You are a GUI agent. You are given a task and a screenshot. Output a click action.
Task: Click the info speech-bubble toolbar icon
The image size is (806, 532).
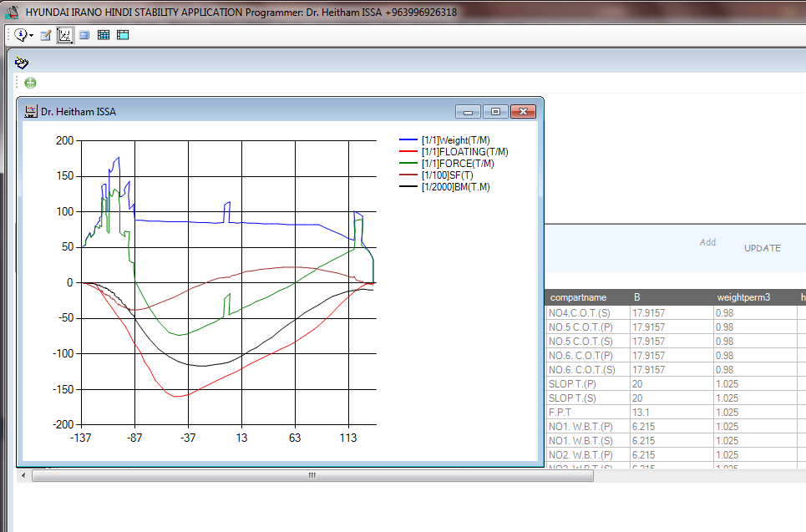pyautogui.click(x=20, y=35)
